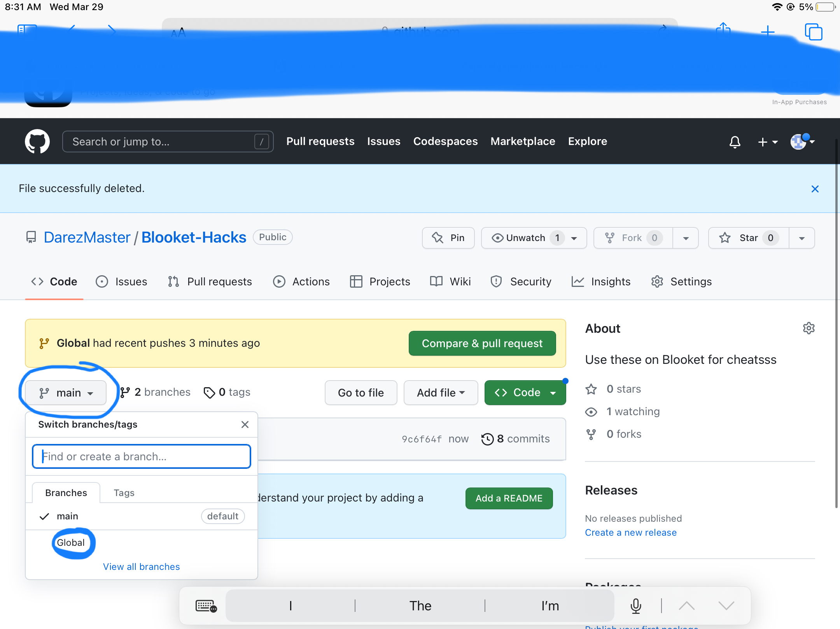Click Go to file
Screen dimensions: 840x629
point(361,393)
